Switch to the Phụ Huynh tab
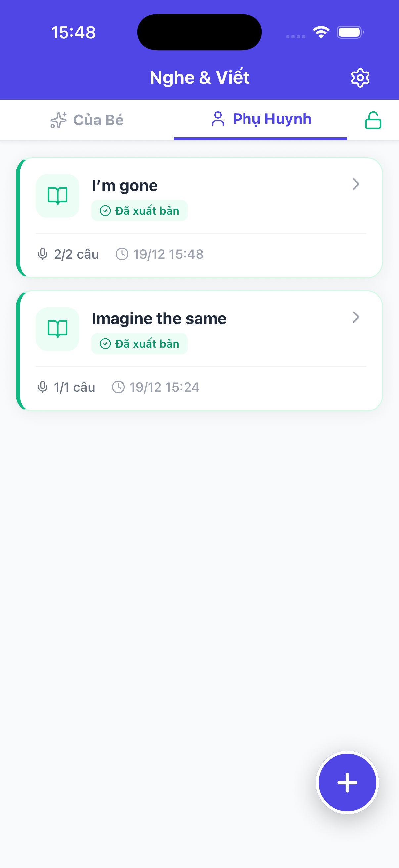399x868 pixels. [261, 119]
